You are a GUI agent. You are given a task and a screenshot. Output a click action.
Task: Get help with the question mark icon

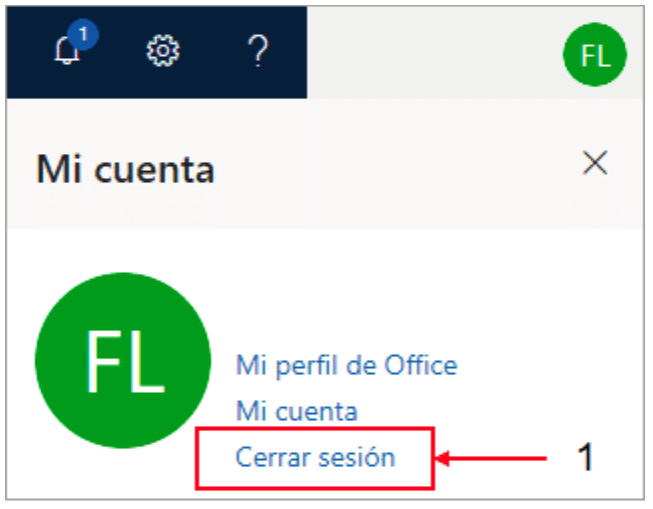[x=258, y=51]
